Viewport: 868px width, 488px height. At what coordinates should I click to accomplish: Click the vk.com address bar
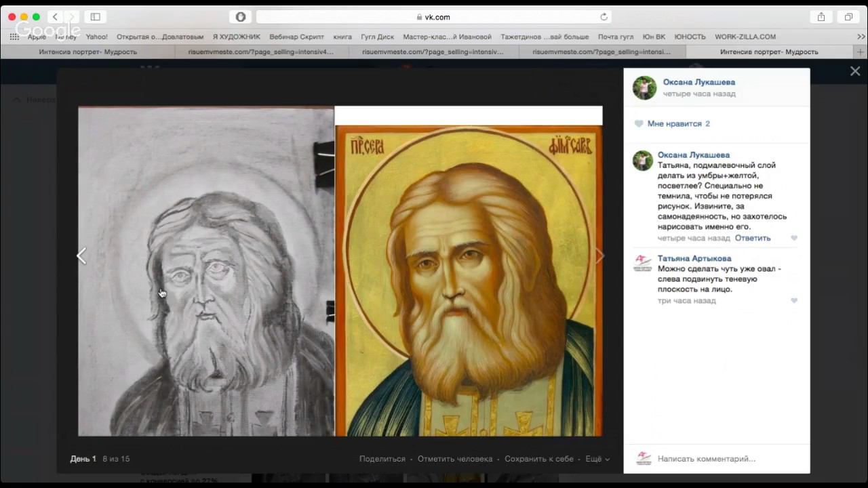coord(433,17)
